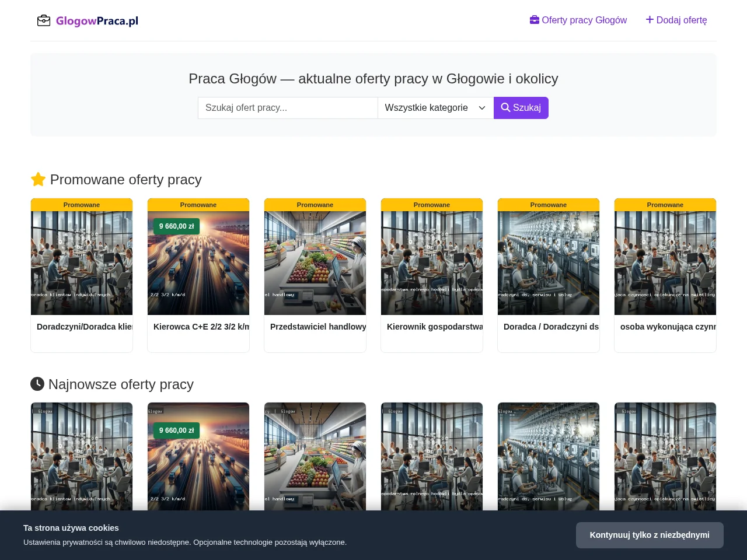Open the Przedstawiciel handlowy offer title
Screen dimensions: 747x560
[318, 327]
